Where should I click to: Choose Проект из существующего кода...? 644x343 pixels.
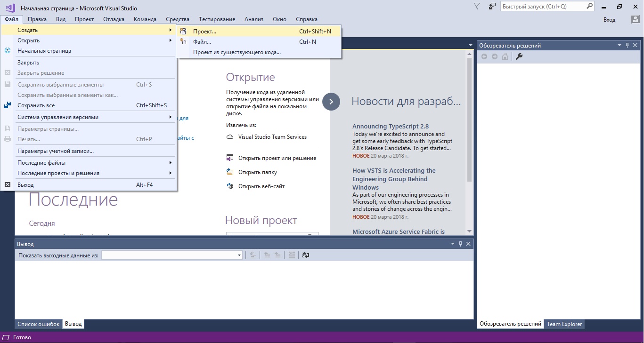[x=259, y=52]
